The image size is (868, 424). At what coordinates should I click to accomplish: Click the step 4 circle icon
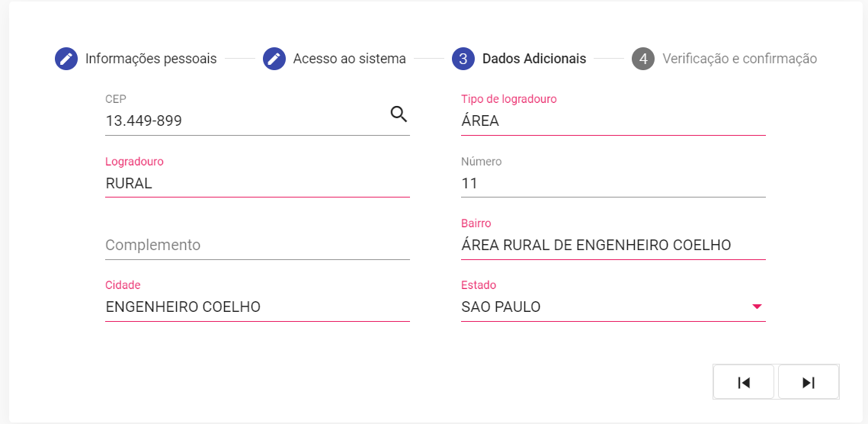tap(643, 59)
